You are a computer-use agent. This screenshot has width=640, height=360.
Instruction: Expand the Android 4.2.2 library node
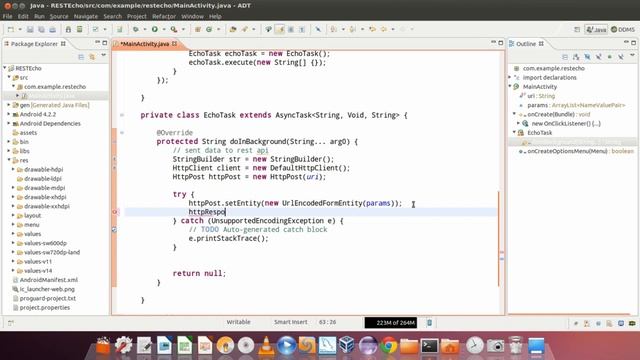pyautogui.click(x=9, y=114)
